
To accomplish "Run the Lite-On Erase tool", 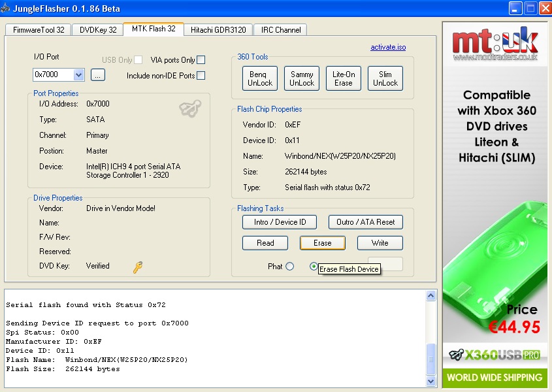I will coord(344,78).
